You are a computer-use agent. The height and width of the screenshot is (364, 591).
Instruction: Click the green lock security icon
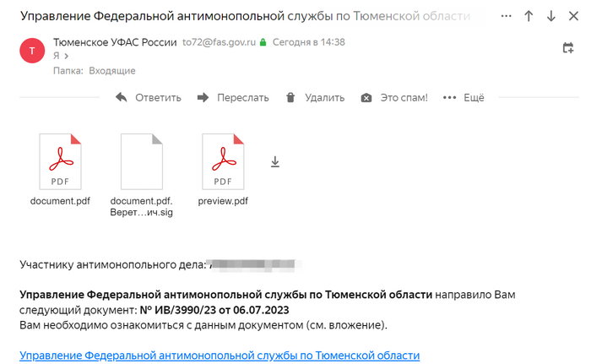click(263, 42)
